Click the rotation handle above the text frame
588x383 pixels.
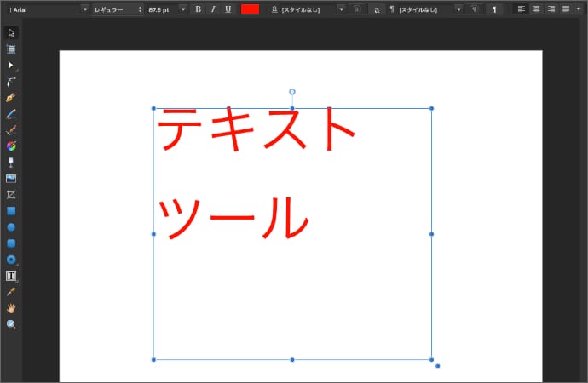coord(292,92)
